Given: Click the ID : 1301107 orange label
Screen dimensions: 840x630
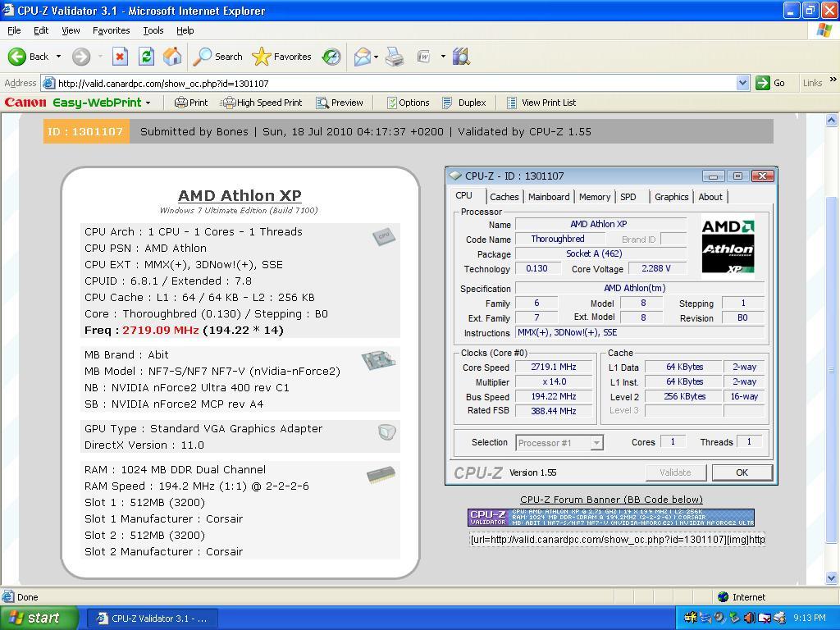Looking at the screenshot, I should click(x=85, y=131).
